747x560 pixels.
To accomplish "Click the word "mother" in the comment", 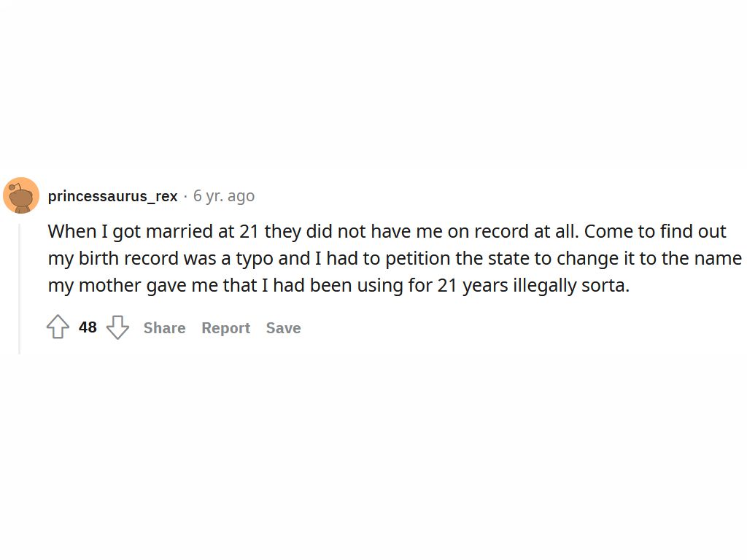I will click(109, 285).
